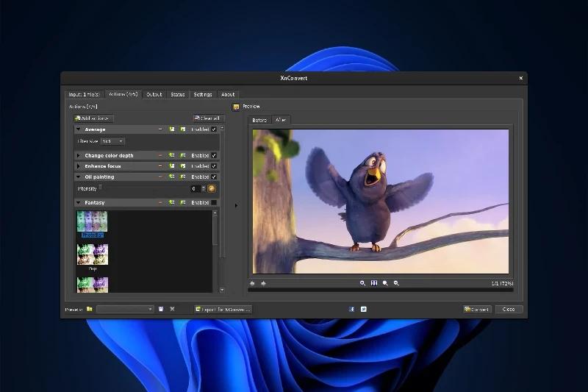Click the Fantasy thumbnail list scrollbar
The image size is (588, 392).
[x=215, y=230]
